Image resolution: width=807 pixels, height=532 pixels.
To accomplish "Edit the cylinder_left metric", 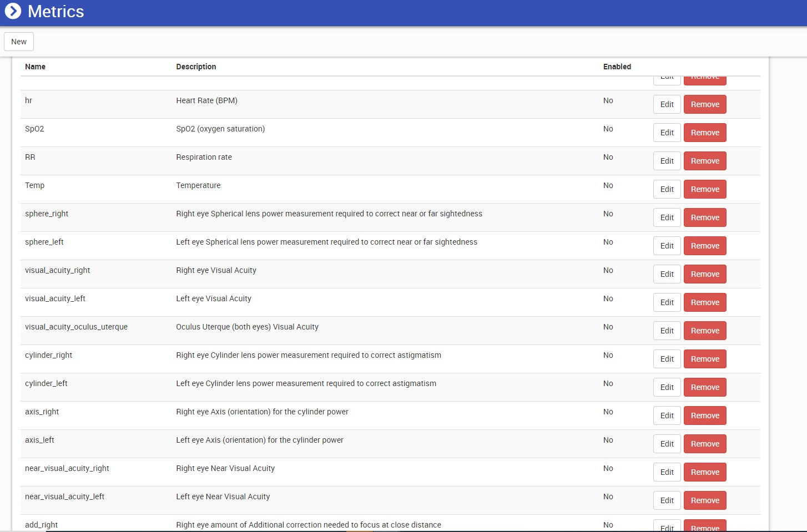I will (667, 387).
